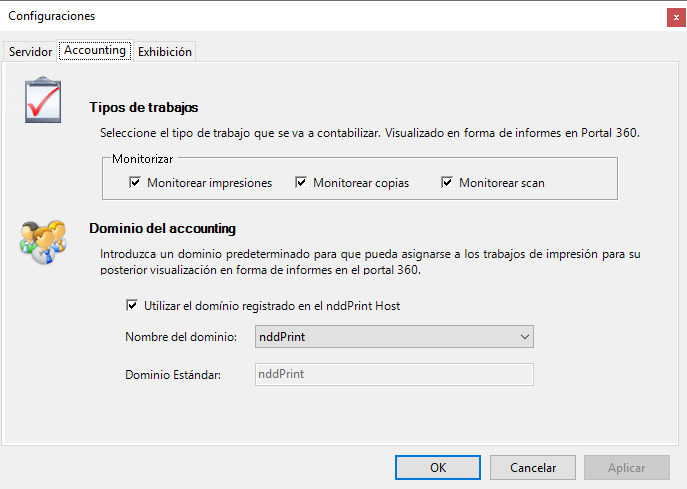The height and width of the screenshot is (489, 687).
Task: Uncheck the Monitorear scan option
Action: pyautogui.click(x=447, y=183)
